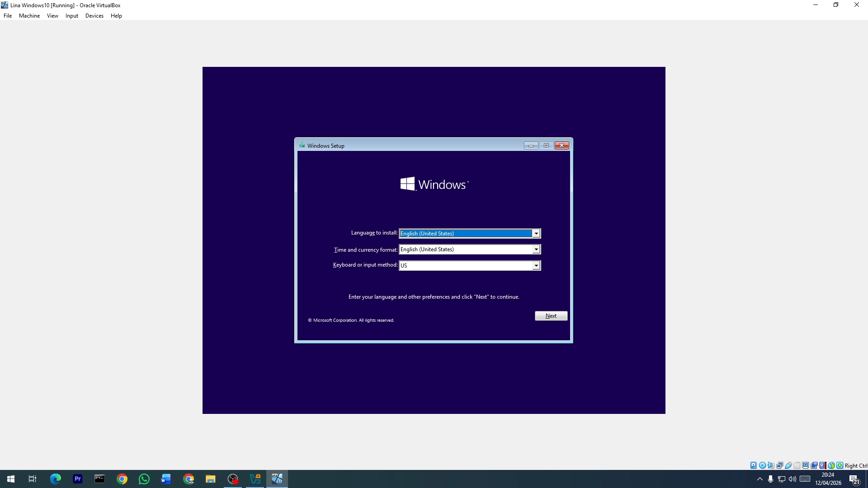Open the USB devices status icon
Screen dimensions: 868x488
click(788, 465)
